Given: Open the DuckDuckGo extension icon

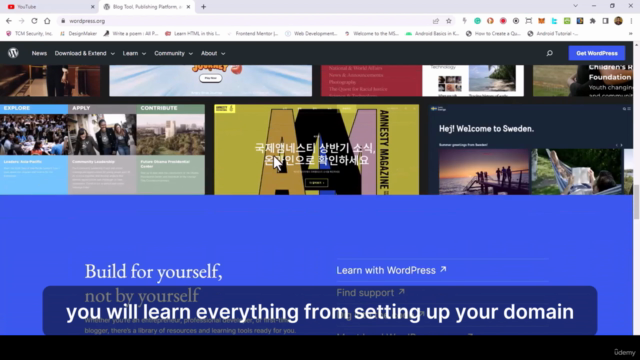Looking at the screenshot, I should (490, 21).
